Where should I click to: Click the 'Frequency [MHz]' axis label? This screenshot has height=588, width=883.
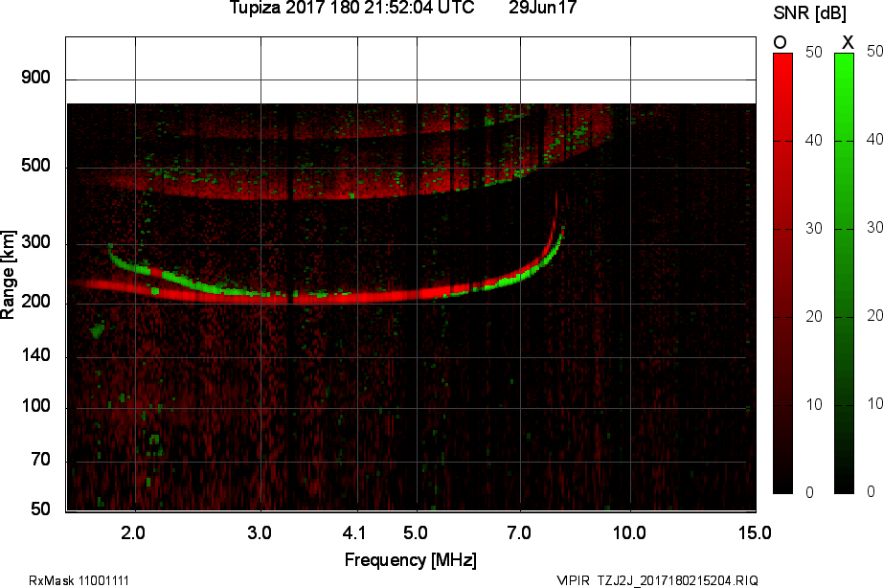click(x=410, y=560)
